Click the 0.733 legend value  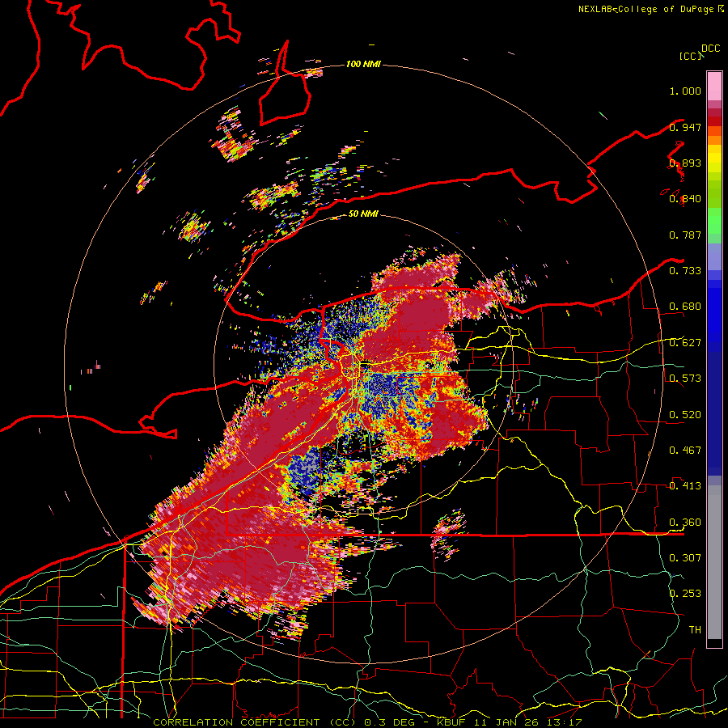click(x=685, y=271)
